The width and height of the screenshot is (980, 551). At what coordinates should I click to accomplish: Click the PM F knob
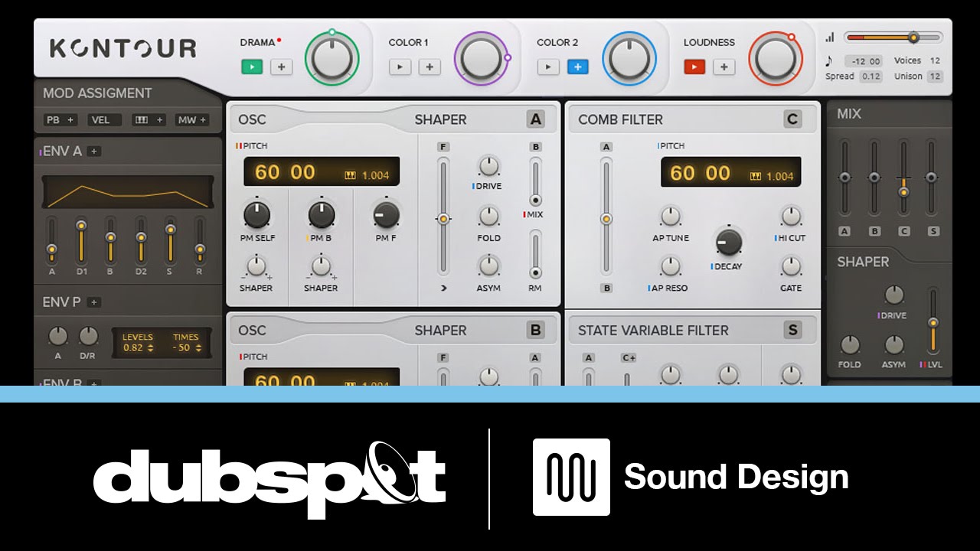[x=387, y=215]
